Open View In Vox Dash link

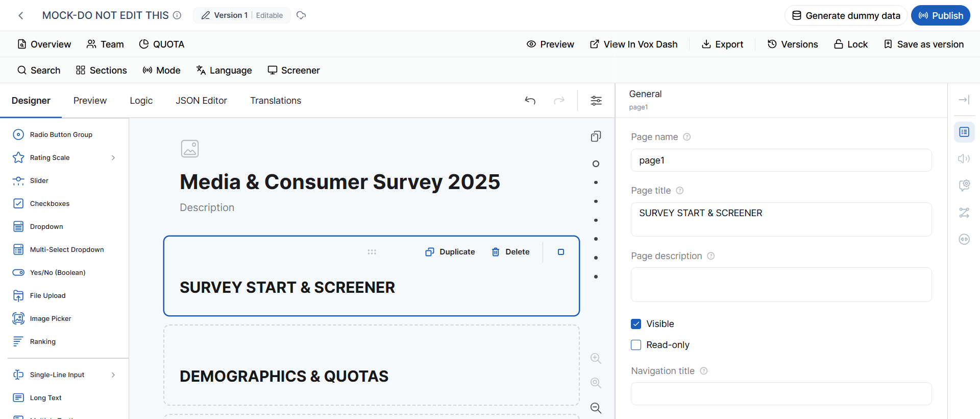(634, 44)
